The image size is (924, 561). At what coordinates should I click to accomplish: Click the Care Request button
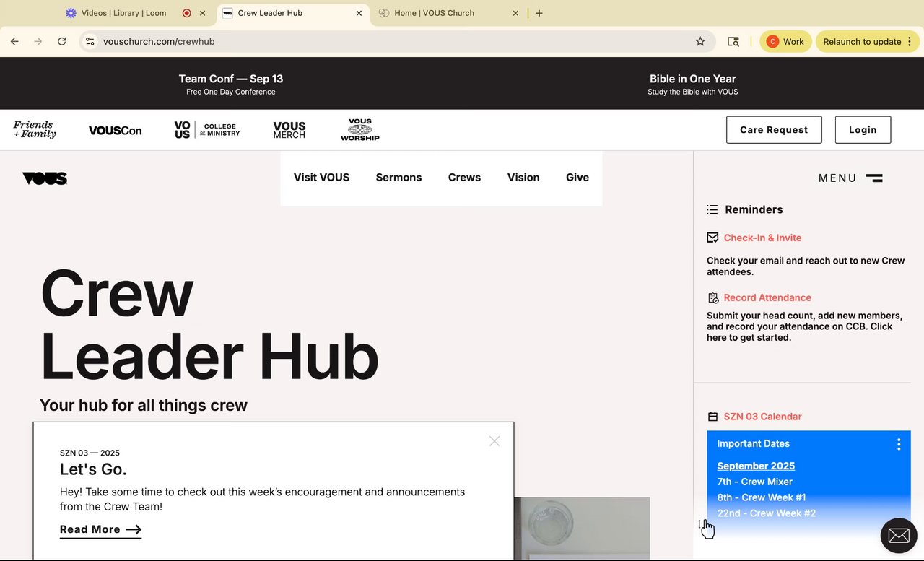(774, 130)
